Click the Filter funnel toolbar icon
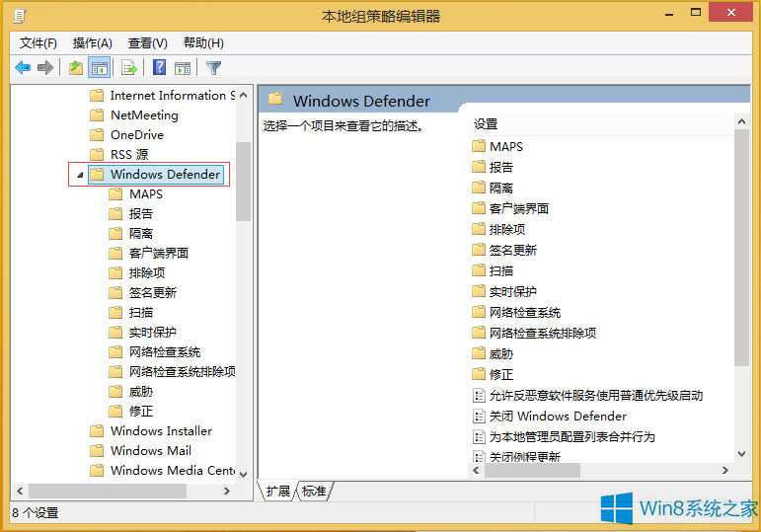Image resolution: width=761 pixels, height=532 pixels. point(213,68)
